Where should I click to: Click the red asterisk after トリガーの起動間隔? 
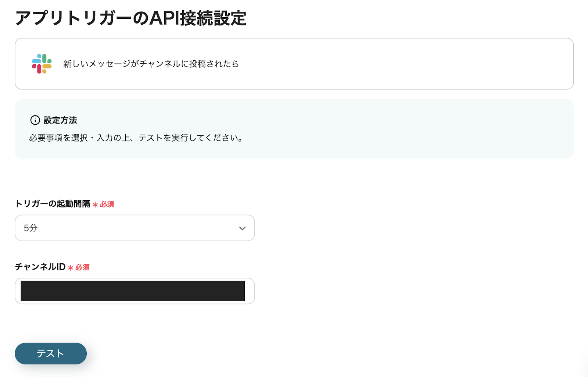tap(95, 204)
